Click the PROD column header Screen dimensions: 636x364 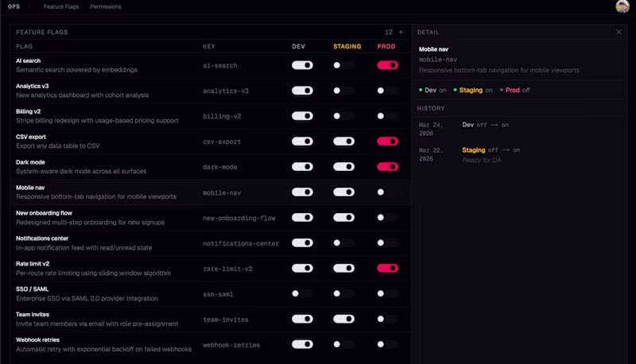[x=386, y=47]
